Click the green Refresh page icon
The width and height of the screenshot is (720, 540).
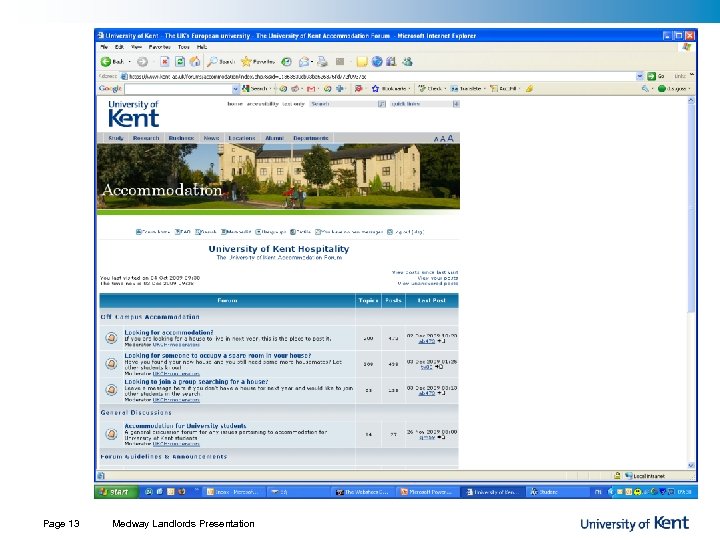pyautogui.click(x=180, y=62)
